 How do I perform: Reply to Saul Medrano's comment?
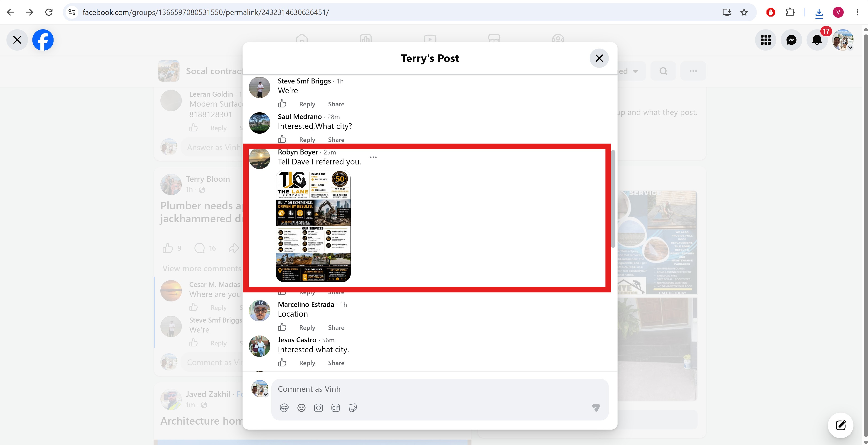coord(307,139)
